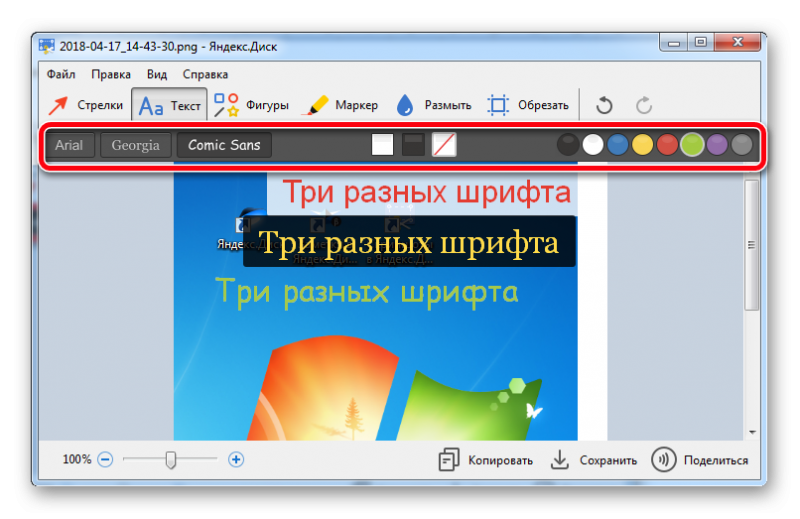Select the Arrows (Стрелки) tool
The width and height of the screenshot is (800, 519).
(86, 105)
